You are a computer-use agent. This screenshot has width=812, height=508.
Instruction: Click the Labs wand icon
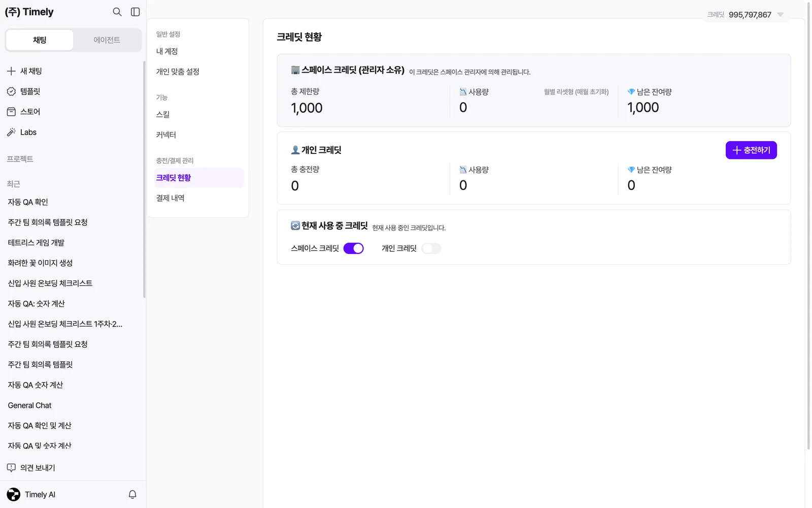[11, 132]
